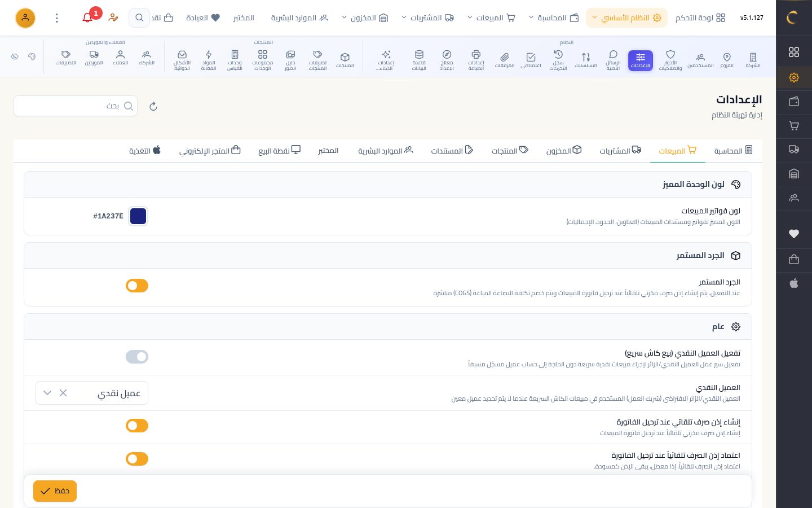The image size is (812, 508).
Task: Open سجل التحركات activity log icon
Action: pos(558,60)
